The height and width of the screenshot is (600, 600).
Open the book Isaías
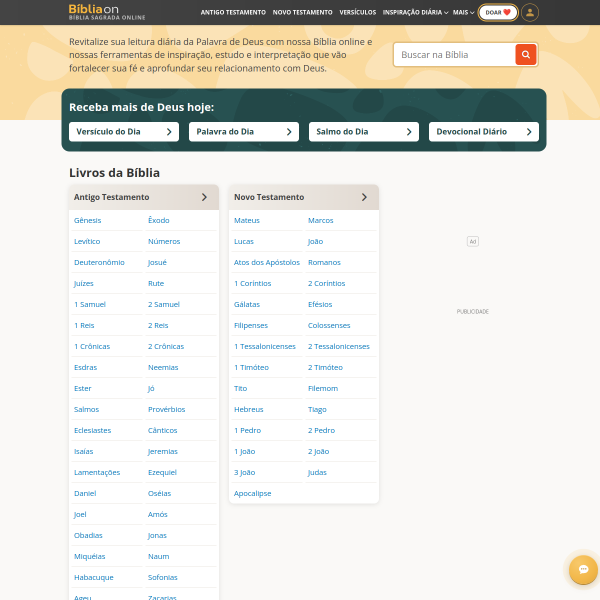pyautogui.click(x=83, y=452)
